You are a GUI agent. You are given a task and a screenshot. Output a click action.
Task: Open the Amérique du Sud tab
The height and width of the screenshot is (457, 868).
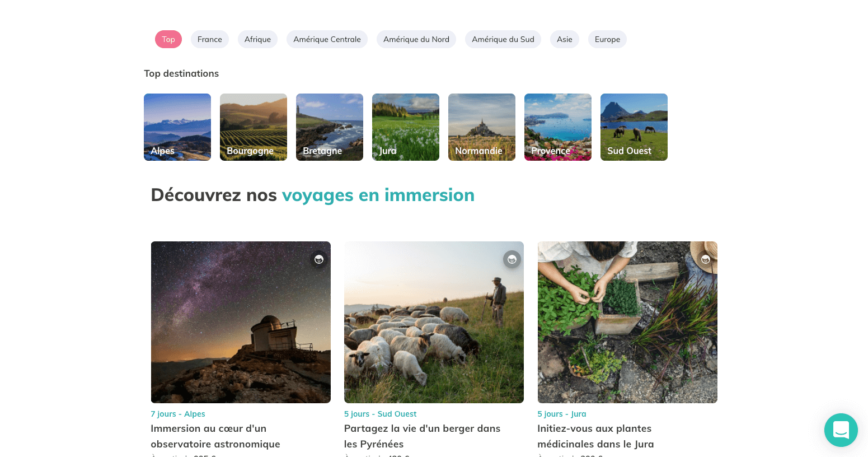pyautogui.click(x=503, y=39)
